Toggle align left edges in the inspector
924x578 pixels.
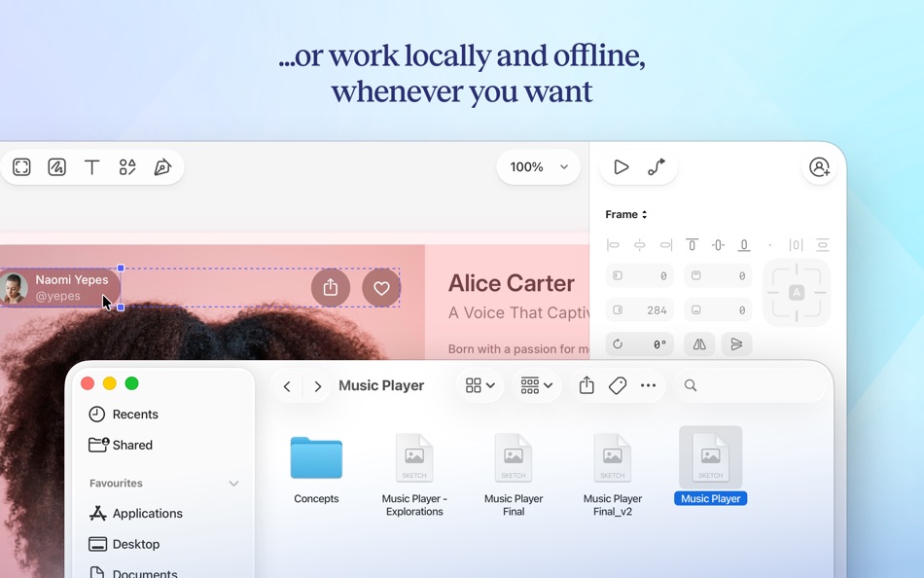click(613, 245)
